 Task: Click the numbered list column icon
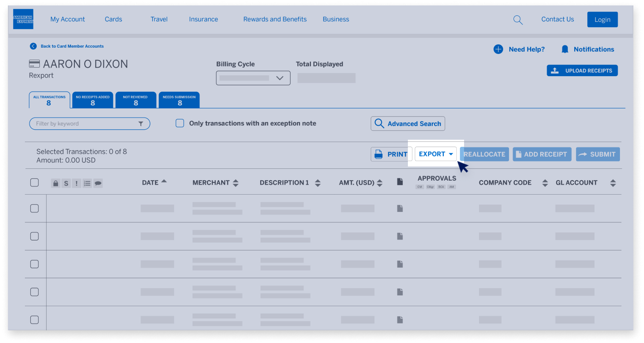coord(87,183)
